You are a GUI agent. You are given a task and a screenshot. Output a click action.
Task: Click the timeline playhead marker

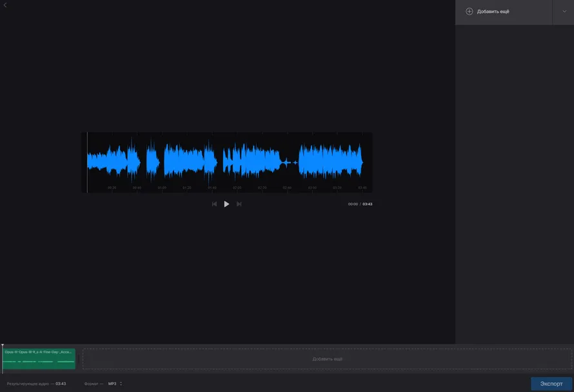pos(3,346)
